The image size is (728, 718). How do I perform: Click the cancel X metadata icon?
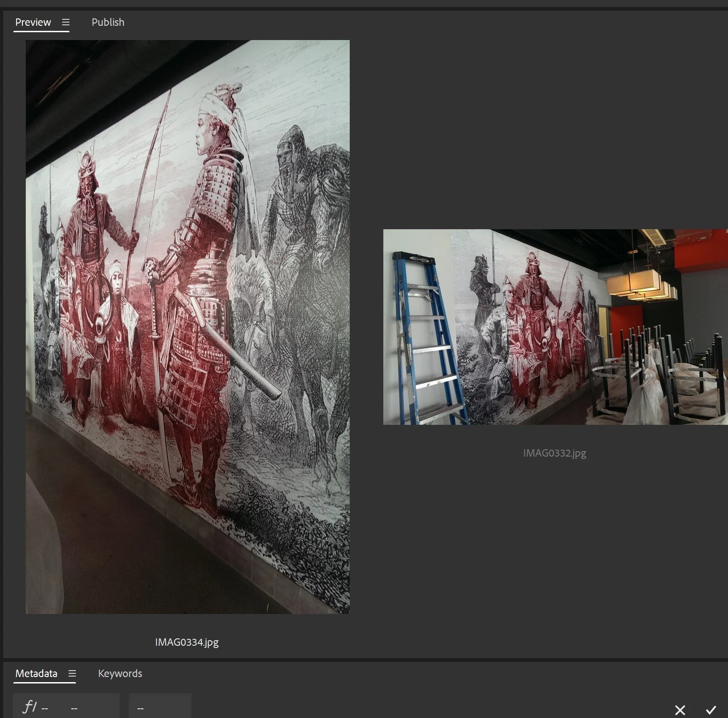click(680, 710)
